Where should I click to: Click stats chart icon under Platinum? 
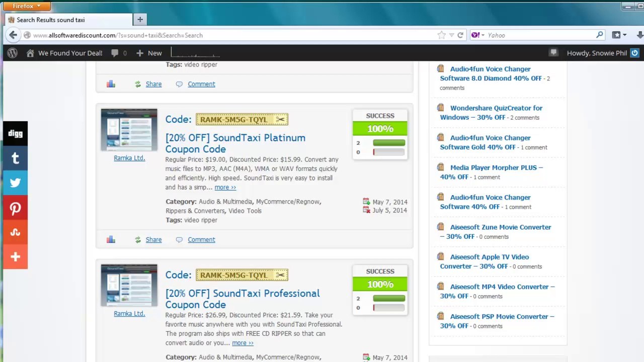tap(111, 240)
